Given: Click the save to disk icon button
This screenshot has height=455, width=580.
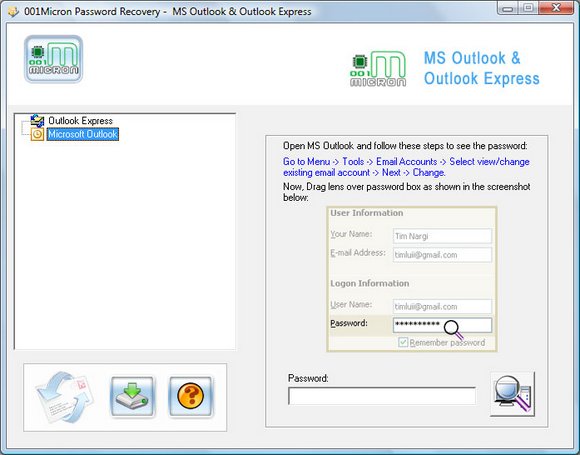Looking at the screenshot, I should point(132,397).
